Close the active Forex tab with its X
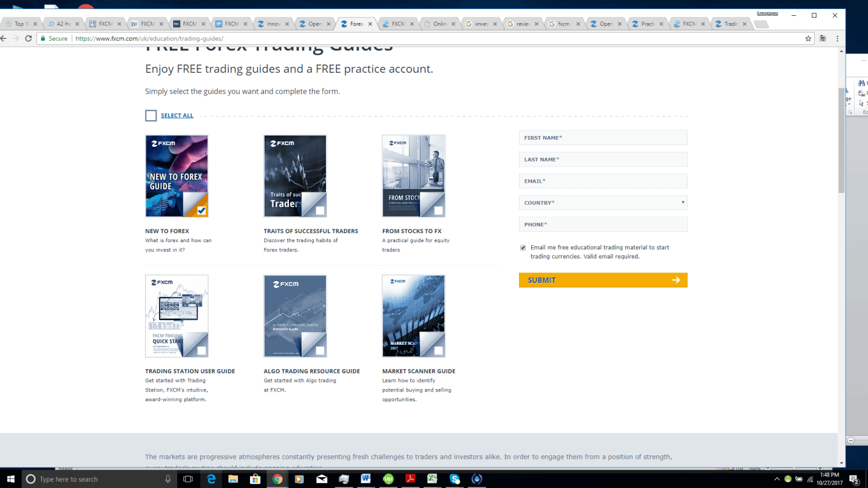This screenshot has width=868, height=488. (370, 24)
